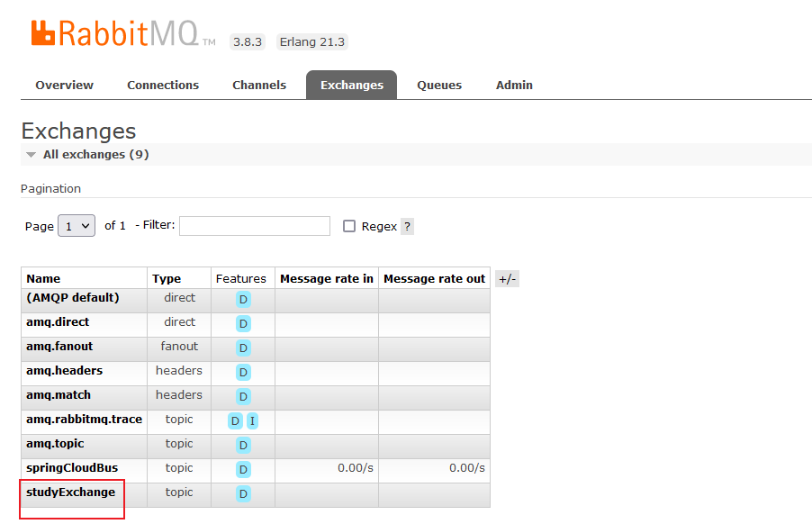Click the Filter text field

pyautogui.click(x=255, y=226)
